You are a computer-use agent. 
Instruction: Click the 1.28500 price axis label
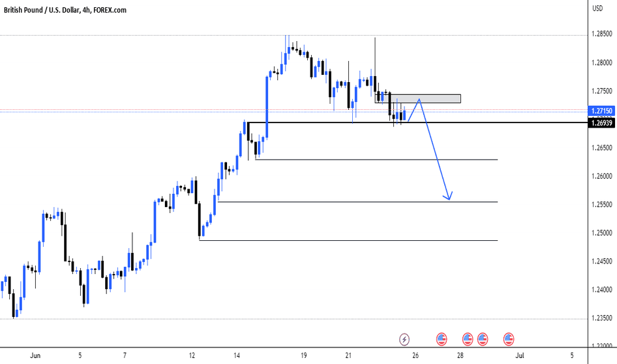point(602,34)
